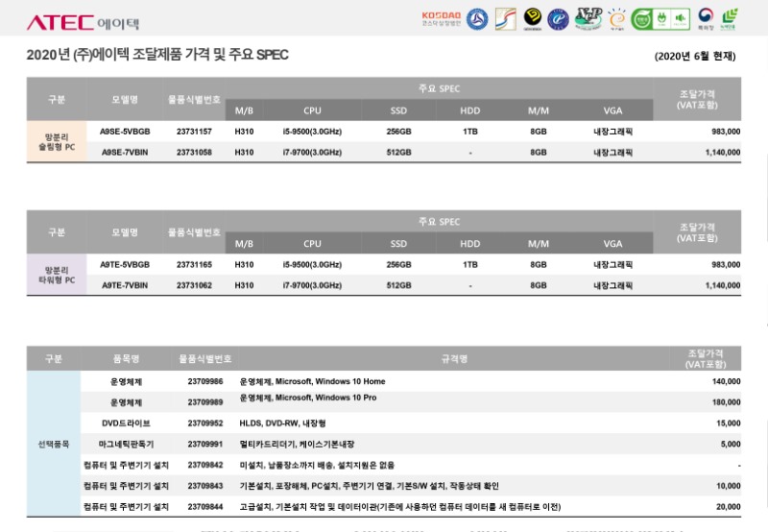Image resolution: width=768 pixels, height=532 pixels.
Task: Click the 주요 SPEC header in the first table
Action: [x=439, y=88]
